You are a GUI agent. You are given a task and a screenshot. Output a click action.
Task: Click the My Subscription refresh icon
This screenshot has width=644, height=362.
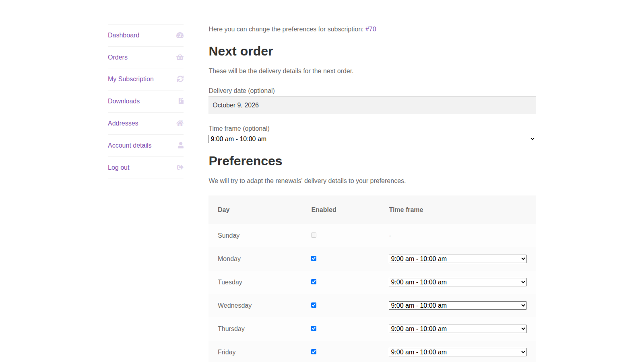coord(180,79)
